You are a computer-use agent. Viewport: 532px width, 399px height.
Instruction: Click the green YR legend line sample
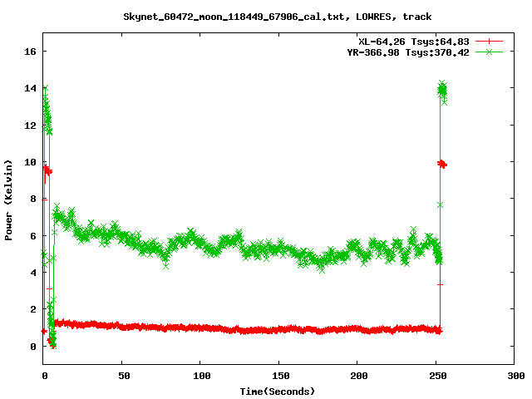489,52
